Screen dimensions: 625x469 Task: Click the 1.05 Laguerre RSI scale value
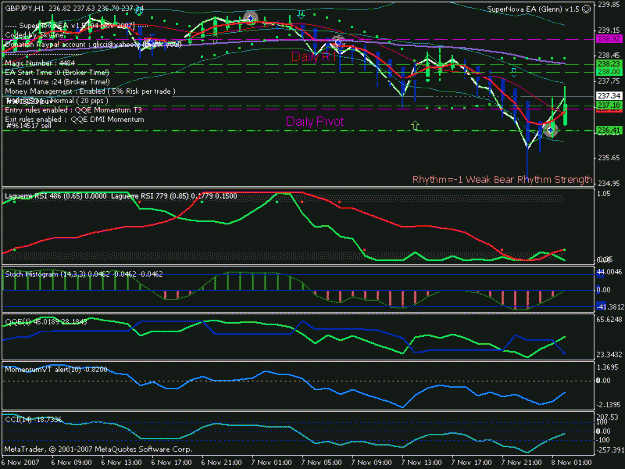(x=603, y=194)
